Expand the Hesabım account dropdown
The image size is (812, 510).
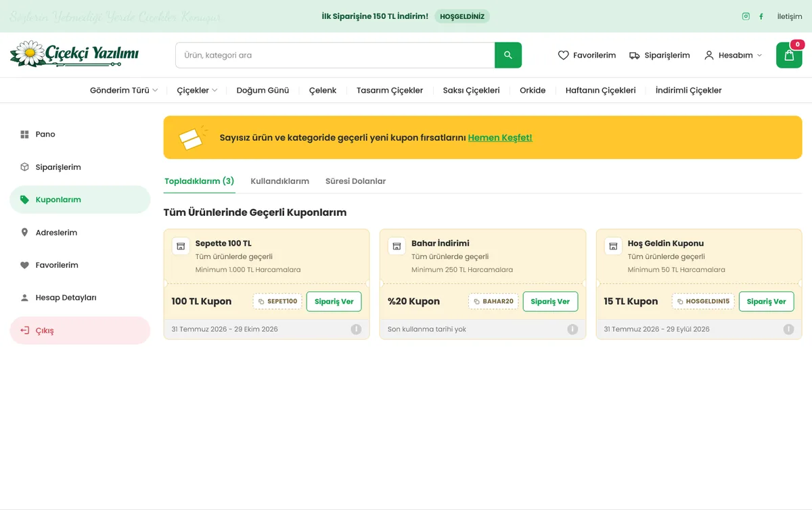(733, 55)
